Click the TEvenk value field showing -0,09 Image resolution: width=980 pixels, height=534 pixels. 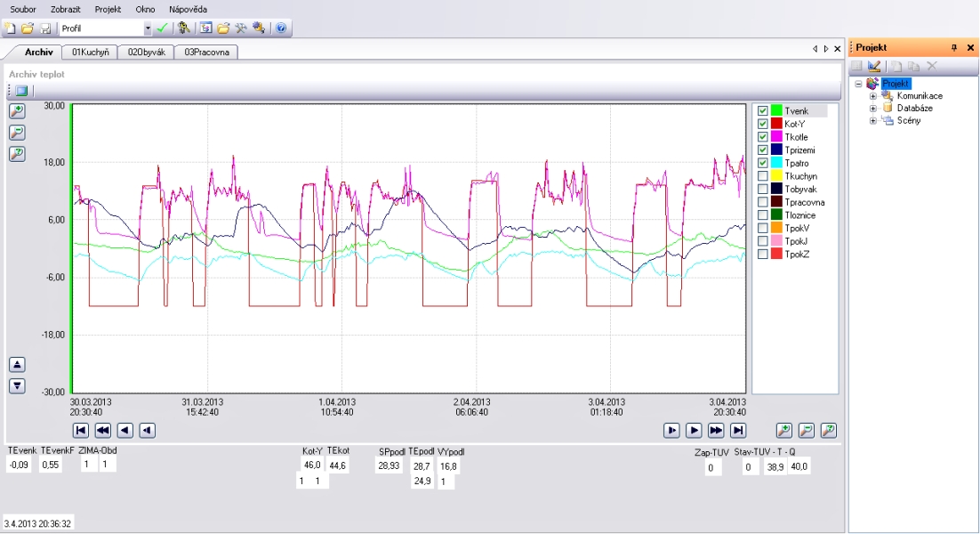(x=19, y=465)
